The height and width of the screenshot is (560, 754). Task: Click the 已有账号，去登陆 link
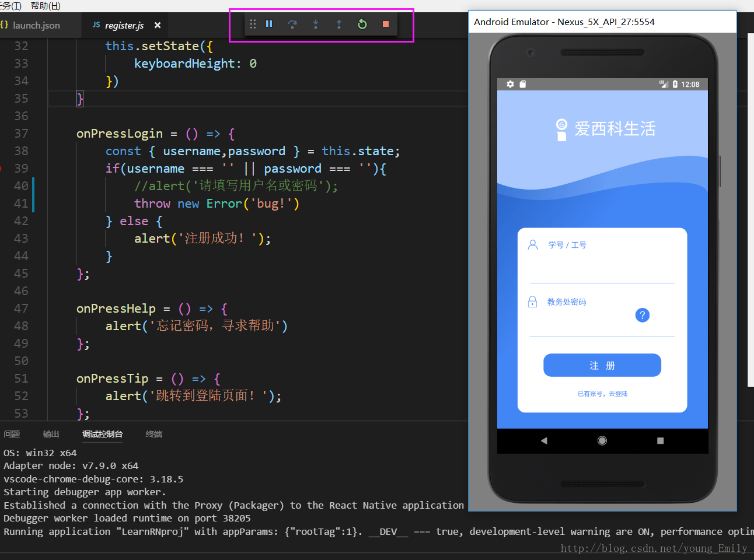(602, 394)
